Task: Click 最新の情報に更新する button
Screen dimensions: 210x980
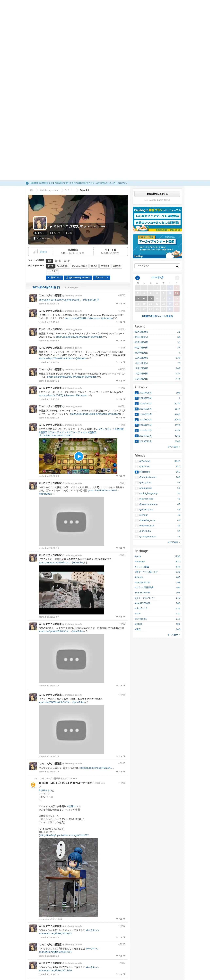Action: [x=157, y=194]
